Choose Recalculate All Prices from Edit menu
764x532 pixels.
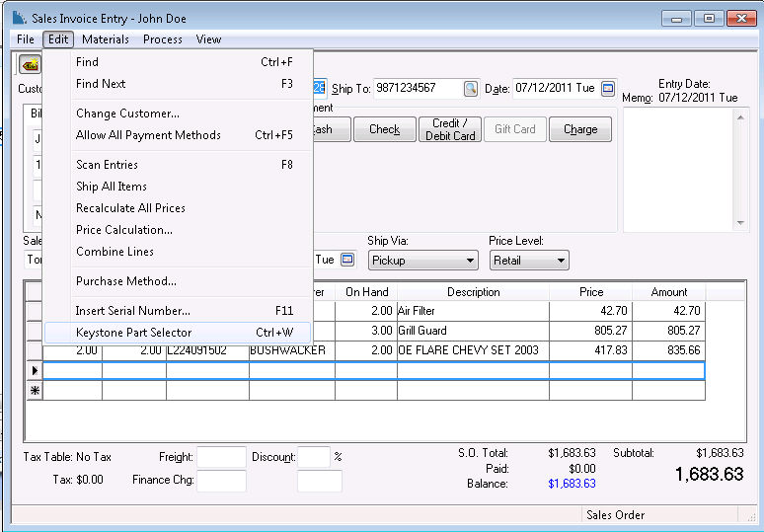130,208
